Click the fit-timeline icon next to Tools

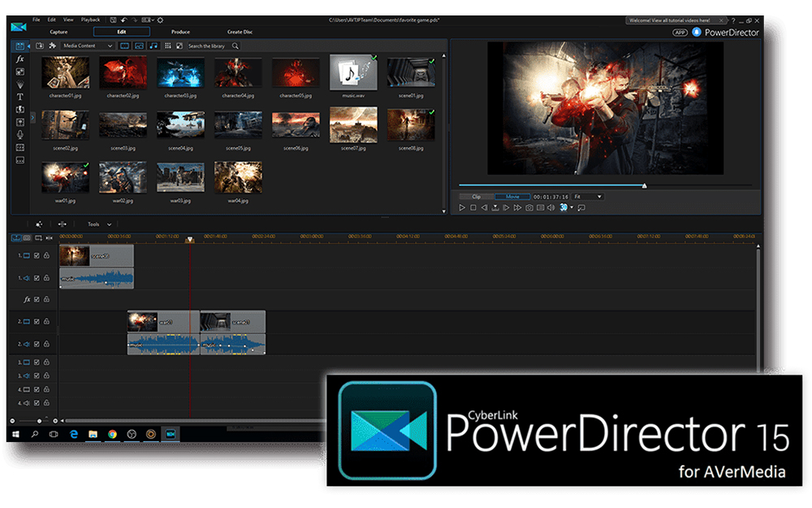coord(63,224)
